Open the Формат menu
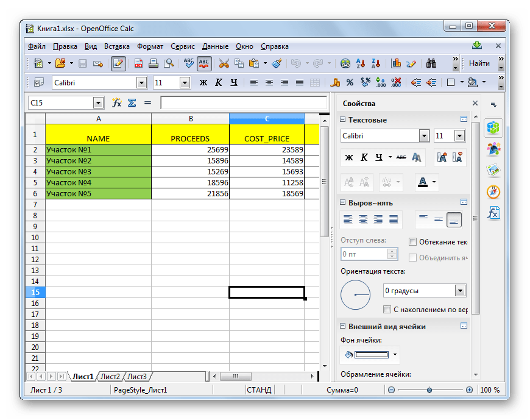 click(150, 46)
